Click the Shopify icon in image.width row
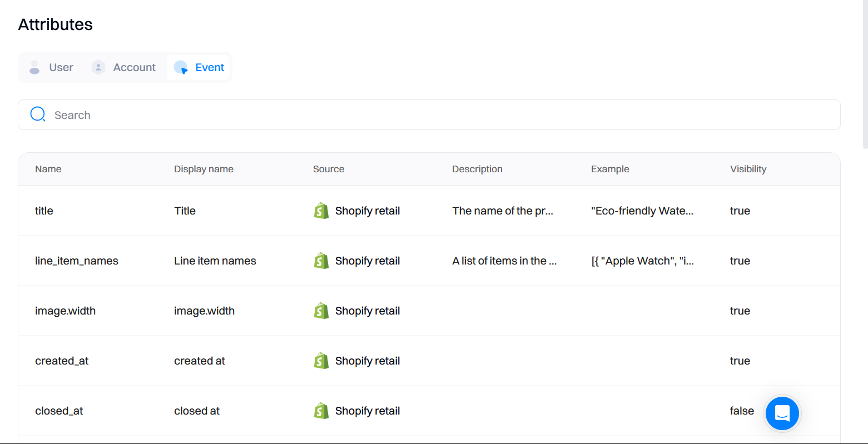Image resolution: width=868 pixels, height=444 pixels. click(x=321, y=311)
